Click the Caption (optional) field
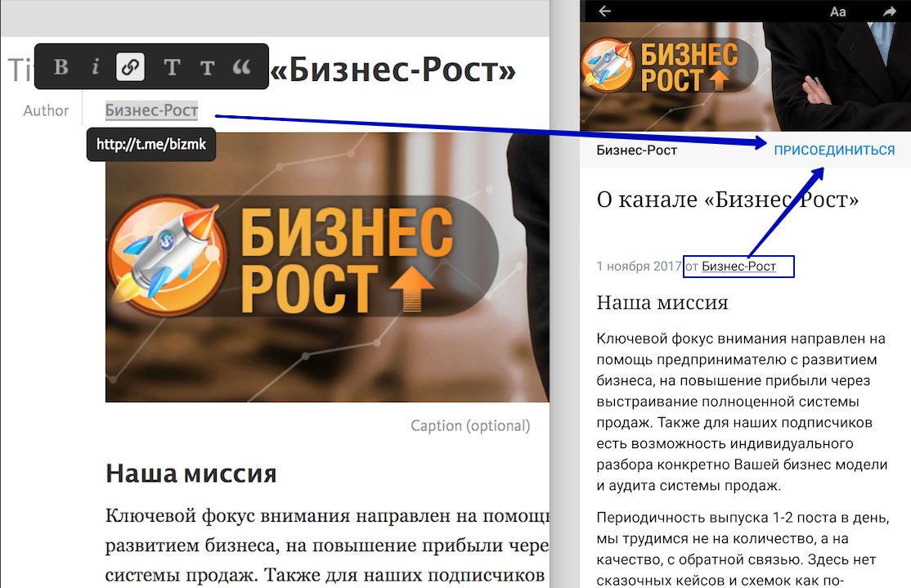This screenshot has width=911, height=588. 470,425
